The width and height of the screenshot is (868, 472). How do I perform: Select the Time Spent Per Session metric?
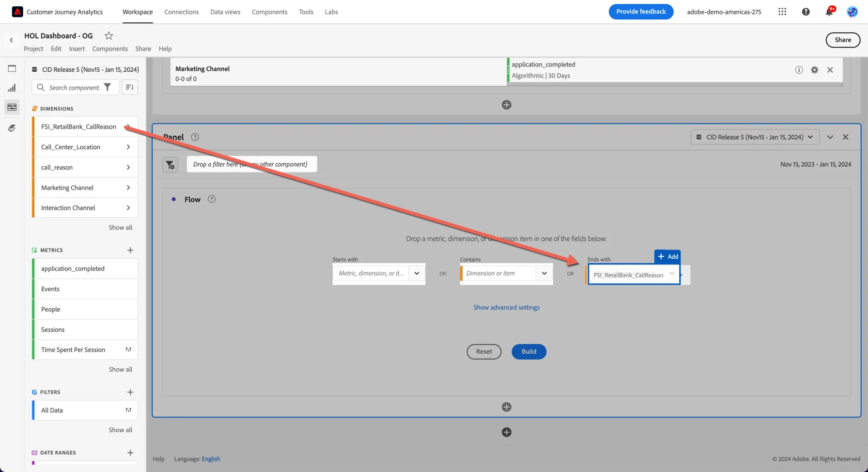pos(85,350)
